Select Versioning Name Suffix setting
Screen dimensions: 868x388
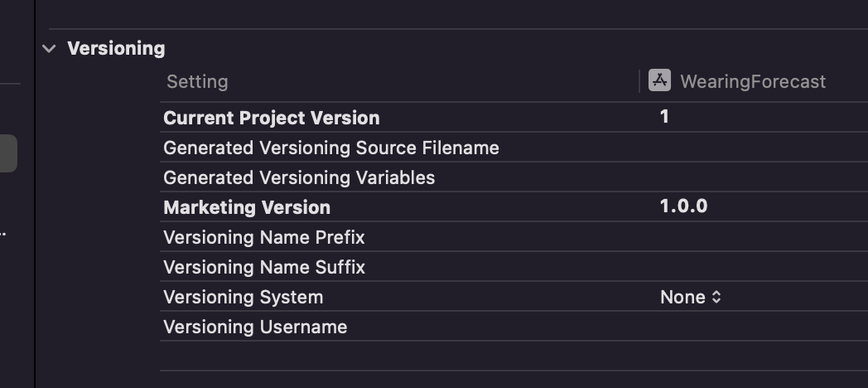264,267
